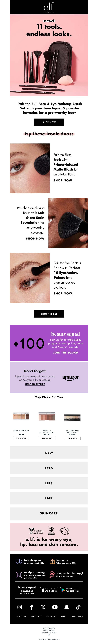Open the YouTube icon link
The height and width of the screenshot is (644, 98).
[x=55, y=607]
